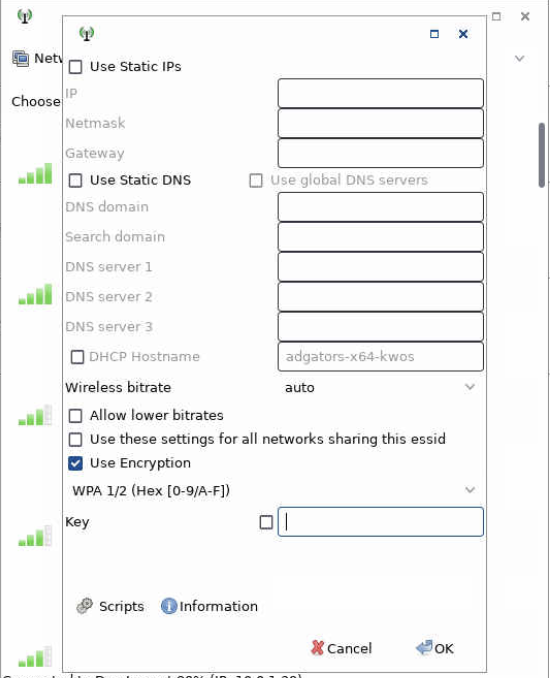Click the wicd antenna icon in dialog title
Viewport: 550px width, 678px height.
pyautogui.click(x=86, y=33)
